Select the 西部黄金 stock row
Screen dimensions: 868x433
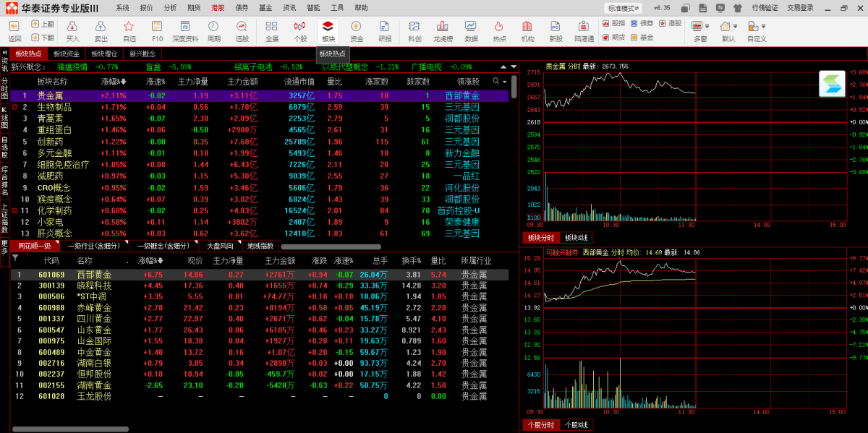(94, 275)
